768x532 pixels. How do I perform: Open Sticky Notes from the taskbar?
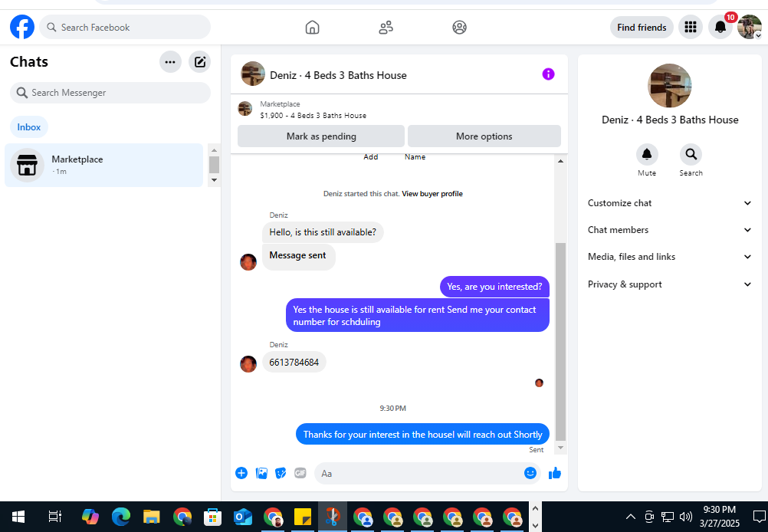click(303, 517)
